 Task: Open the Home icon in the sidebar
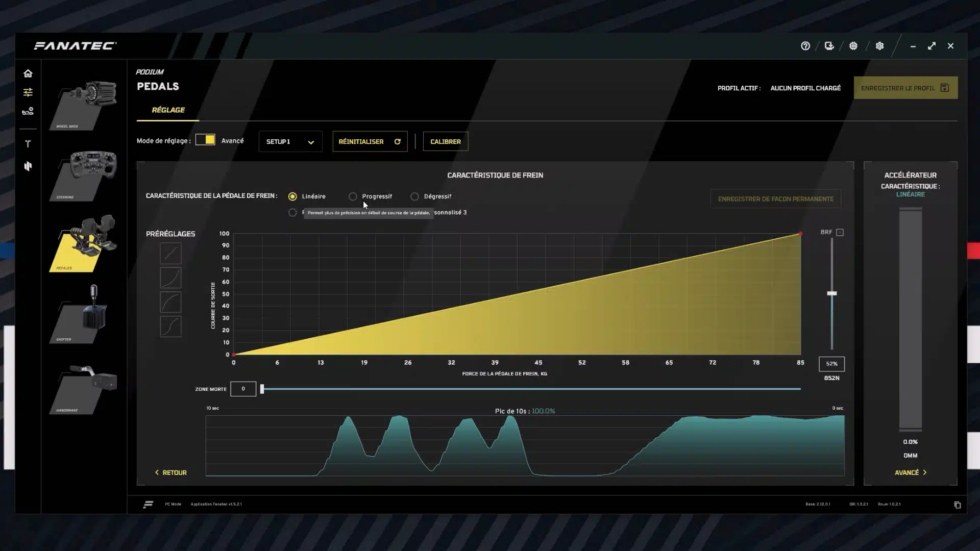(x=28, y=73)
